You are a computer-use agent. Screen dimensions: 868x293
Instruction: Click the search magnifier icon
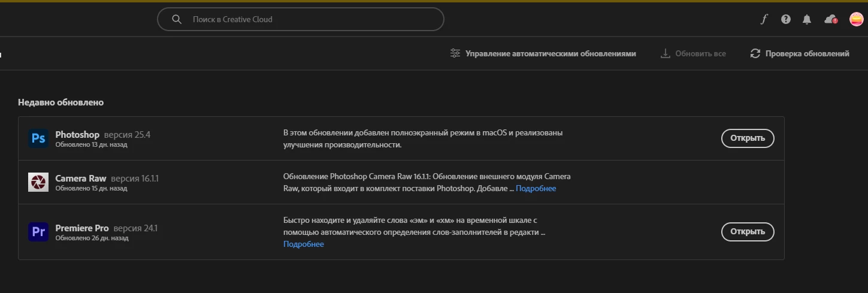177,19
